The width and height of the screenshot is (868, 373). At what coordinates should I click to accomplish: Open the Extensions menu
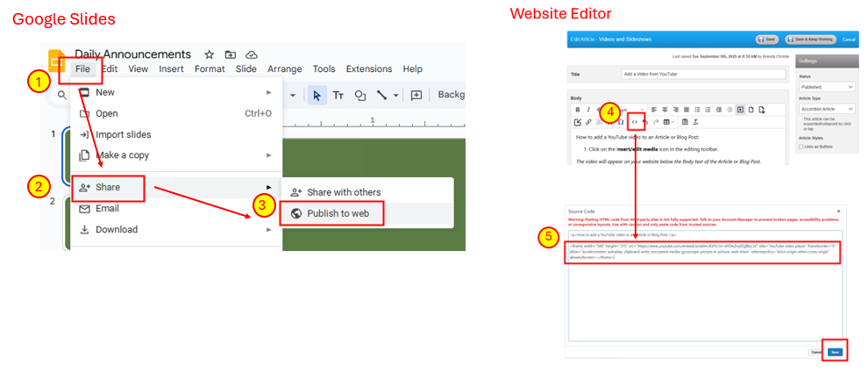pyautogui.click(x=369, y=68)
